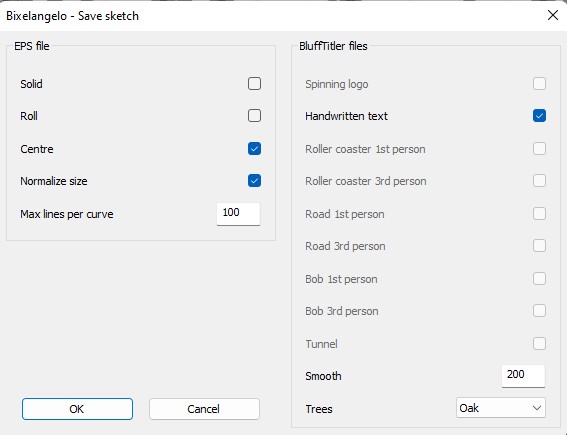The image size is (567, 435).
Task: Enable the Solid checkbox
Action: [x=254, y=84]
